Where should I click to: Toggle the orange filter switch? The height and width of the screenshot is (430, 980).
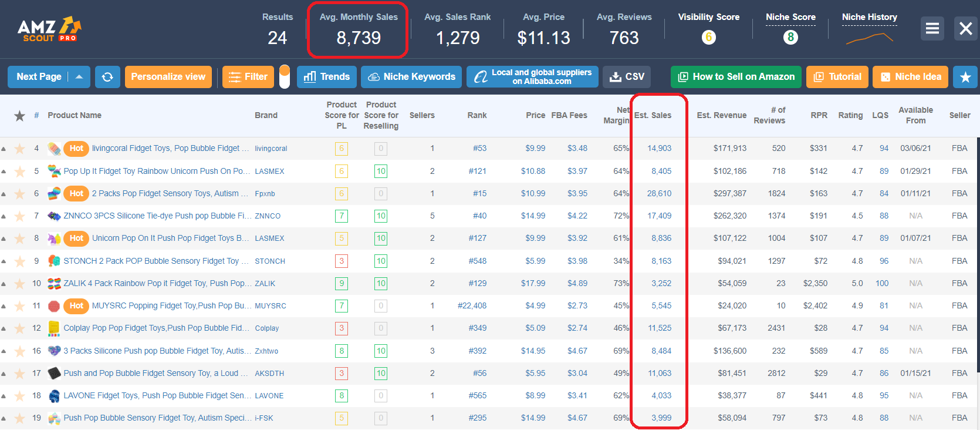(x=285, y=77)
